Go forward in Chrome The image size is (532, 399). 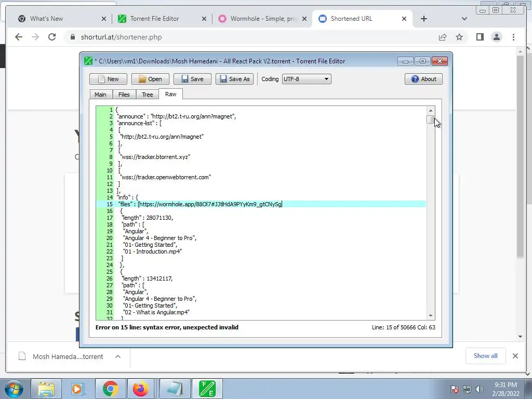tap(35, 37)
